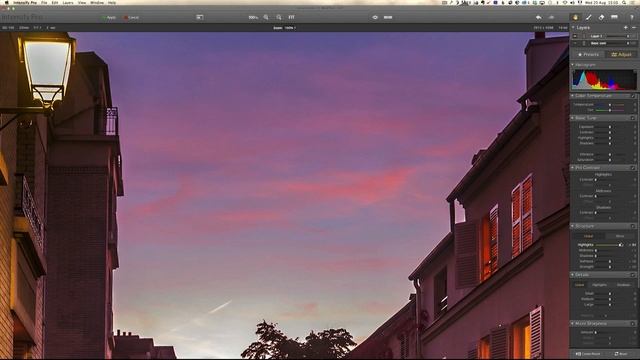Open the Edit menu
This screenshot has width=640, height=360.
pyautogui.click(x=55, y=2)
